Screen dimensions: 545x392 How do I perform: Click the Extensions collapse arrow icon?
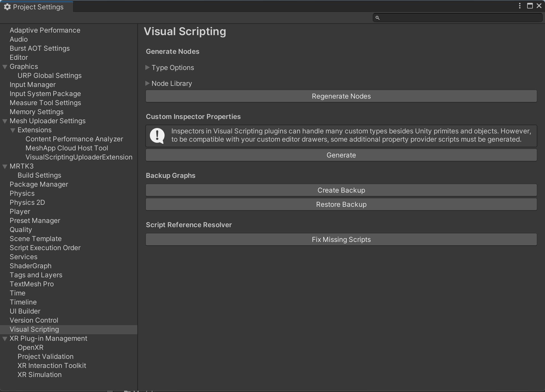point(13,130)
